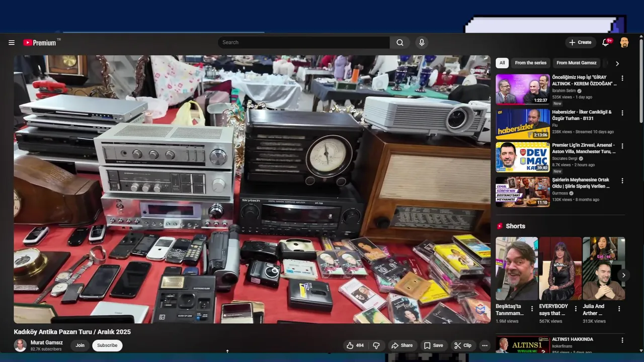The image size is (644, 362).
Task: Open the ALTINS1 HAKKINDA video
Action: pos(522,345)
